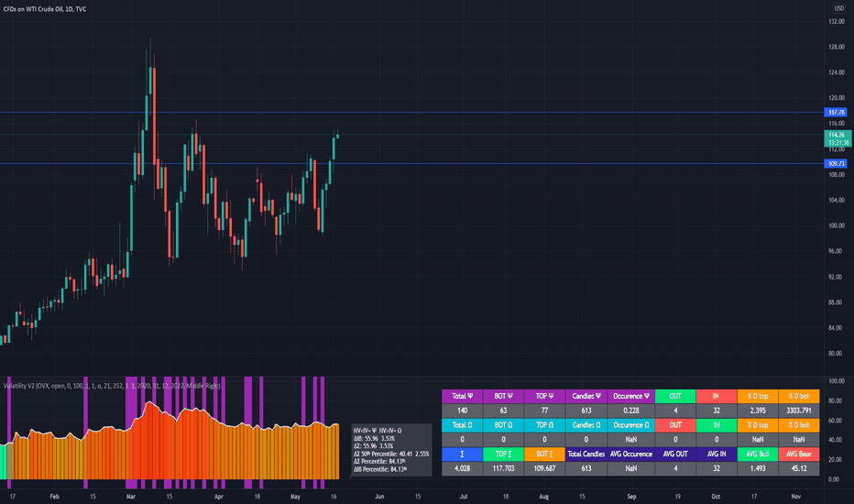The width and height of the screenshot is (854, 504).
Task: Click the 96.00 price axis value
Action: pos(836,251)
